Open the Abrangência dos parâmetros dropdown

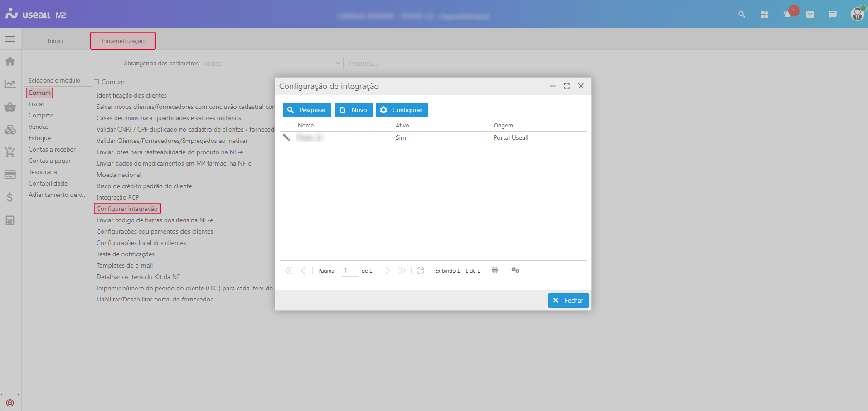click(272, 63)
